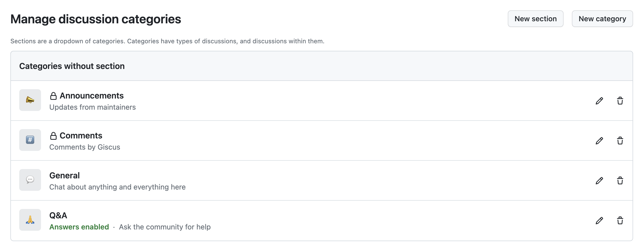
Task: Select the General category title
Action: [64, 176]
